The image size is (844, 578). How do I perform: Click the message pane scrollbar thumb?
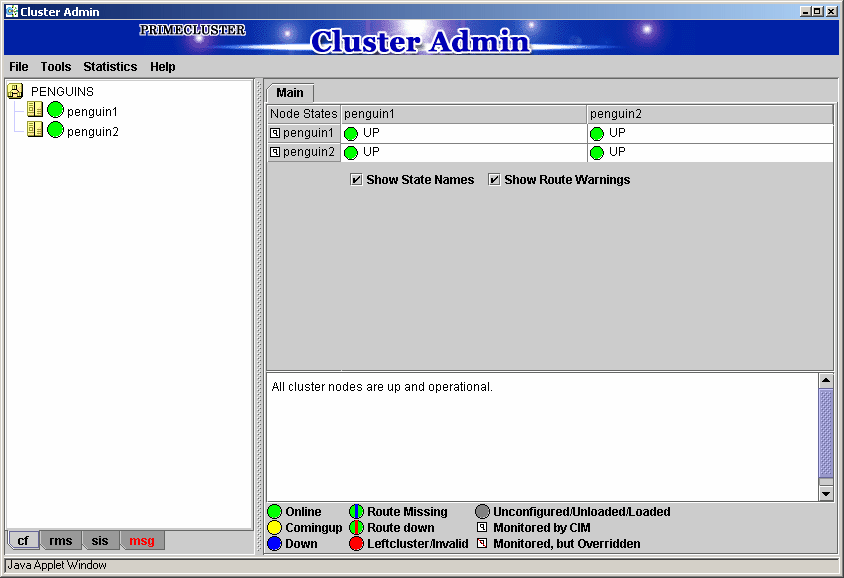point(826,433)
